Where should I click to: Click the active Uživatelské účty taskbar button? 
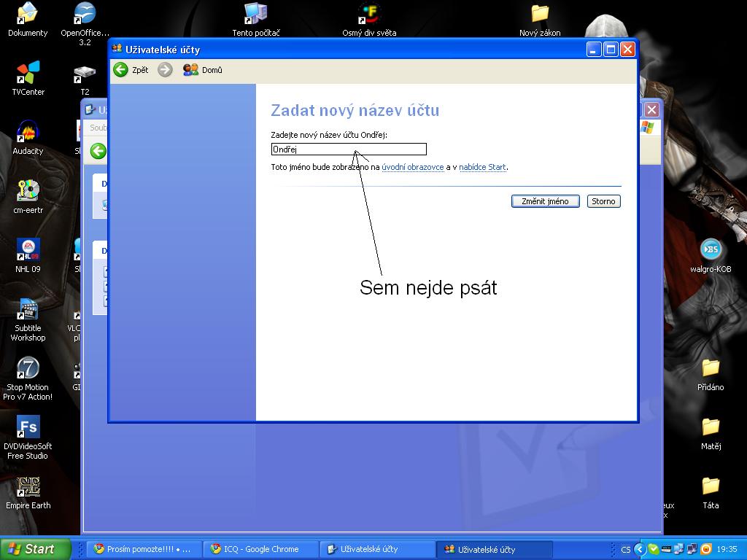click(x=495, y=549)
